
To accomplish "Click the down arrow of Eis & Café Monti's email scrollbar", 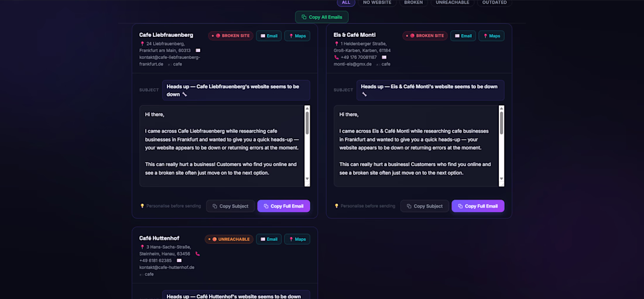I will 501,179.
